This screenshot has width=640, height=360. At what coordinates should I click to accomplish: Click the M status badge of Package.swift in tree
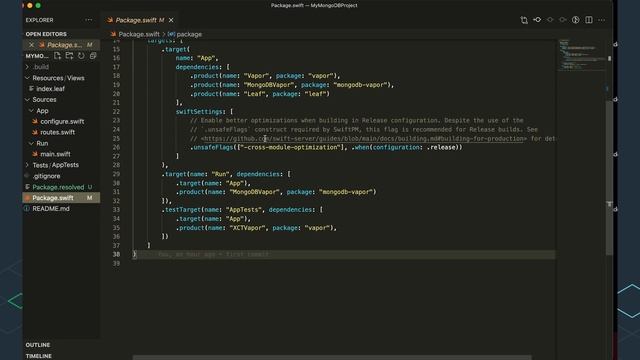tap(89, 198)
